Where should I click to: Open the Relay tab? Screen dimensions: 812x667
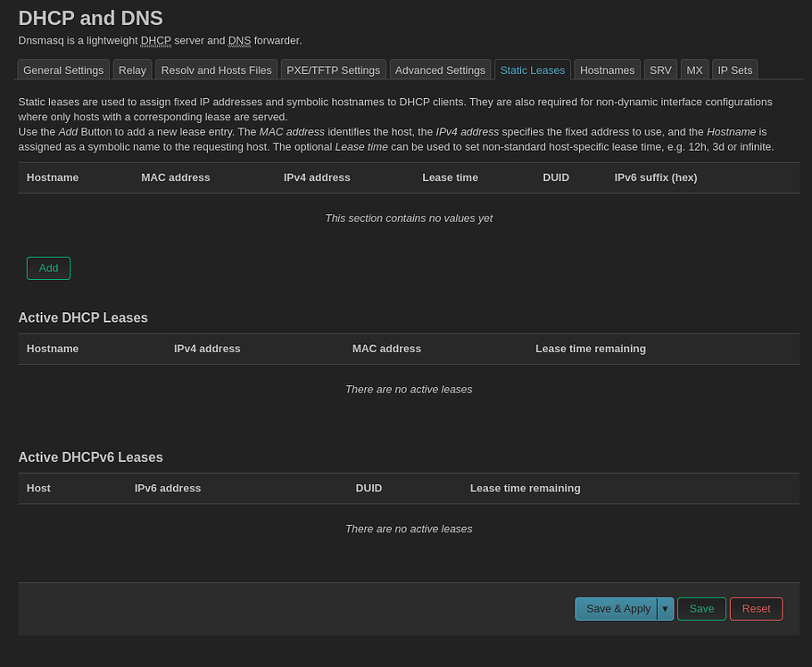click(x=132, y=70)
